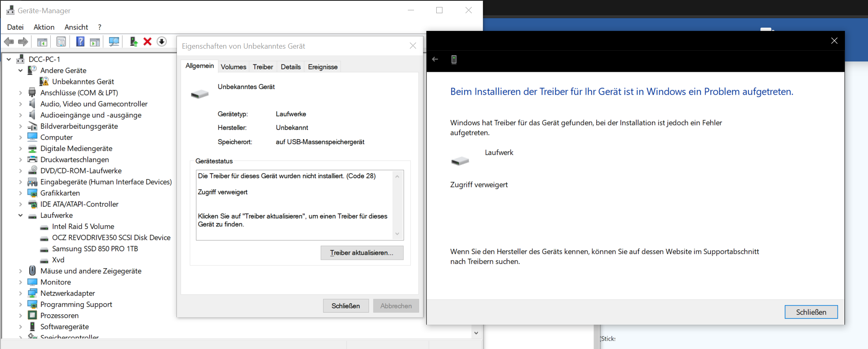Expand Mäuse und andere Zeigegeräte
868x349 pixels.
[x=20, y=271]
